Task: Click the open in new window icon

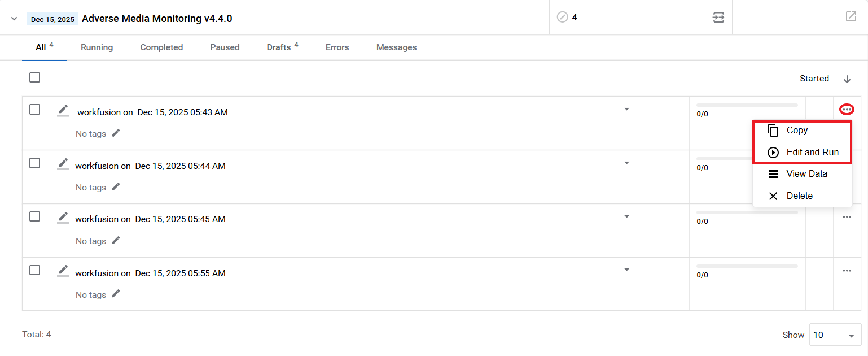Action: 851,17
